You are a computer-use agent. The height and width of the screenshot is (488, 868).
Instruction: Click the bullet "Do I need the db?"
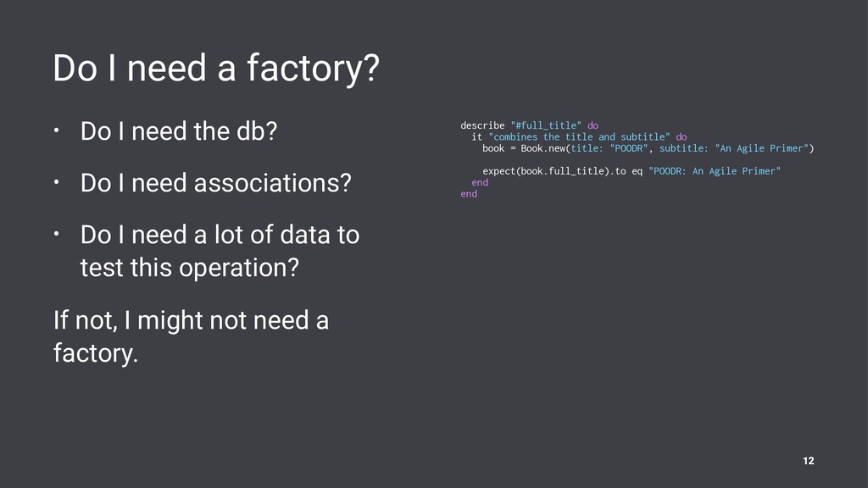(x=178, y=131)
